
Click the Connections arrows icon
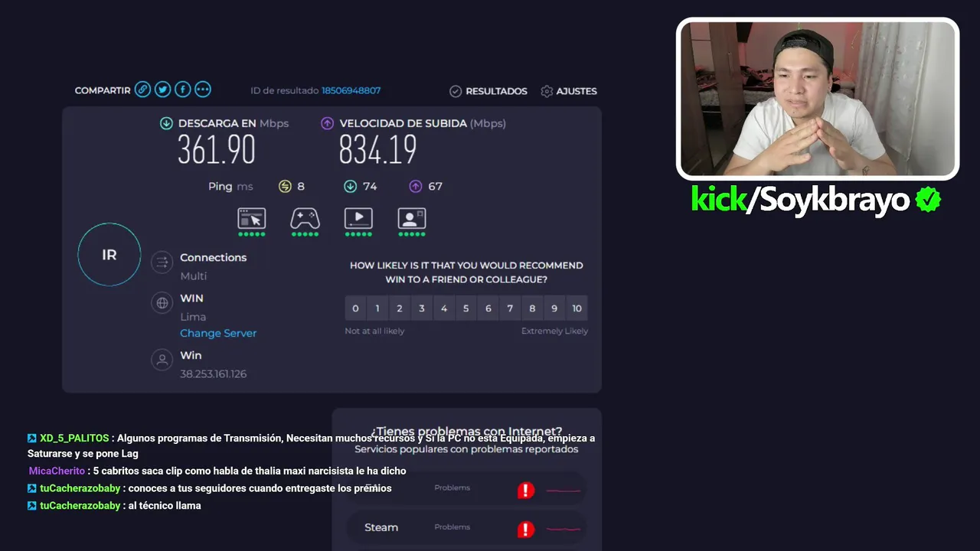(162, 262)
